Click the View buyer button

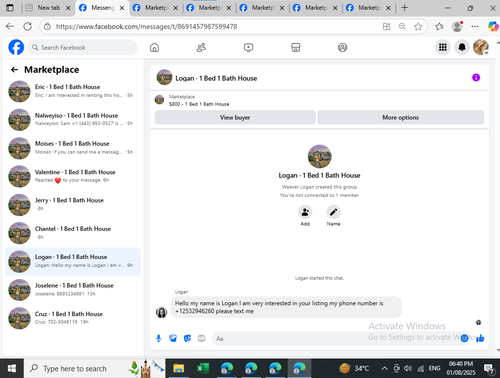pyautogui.click(x=235, y=117)
